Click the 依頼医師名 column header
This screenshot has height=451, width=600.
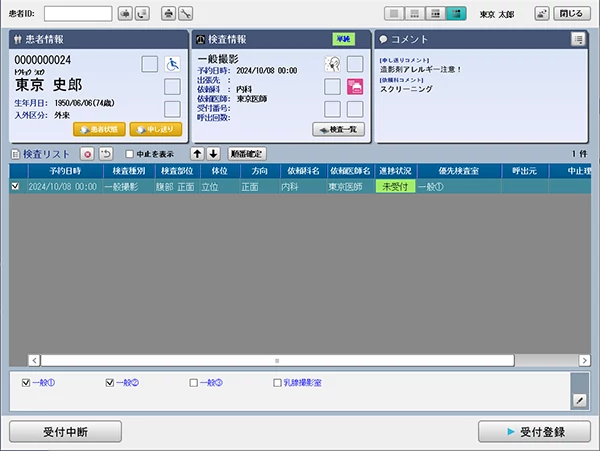coord(350,171)
